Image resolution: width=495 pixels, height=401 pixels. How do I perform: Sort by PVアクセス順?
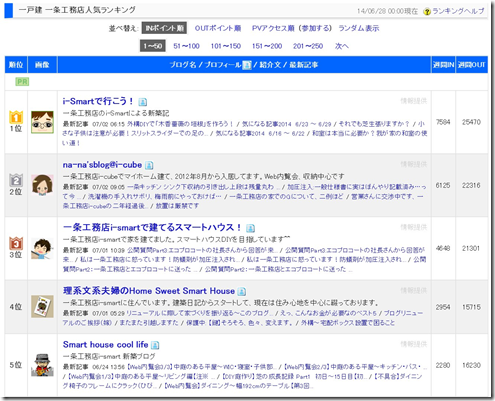(273, 28)
